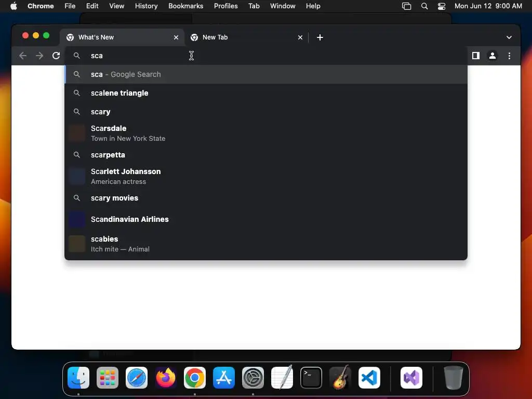Open Chrome's three-dot menu
This screenshot has width=532, height=399.
[x=509, y=56]
